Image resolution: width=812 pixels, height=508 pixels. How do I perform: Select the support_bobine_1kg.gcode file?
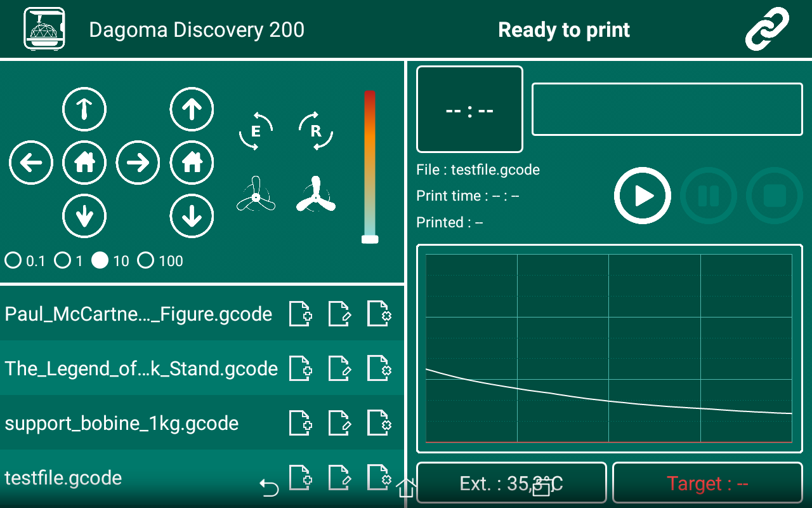[x=122, y=424]
